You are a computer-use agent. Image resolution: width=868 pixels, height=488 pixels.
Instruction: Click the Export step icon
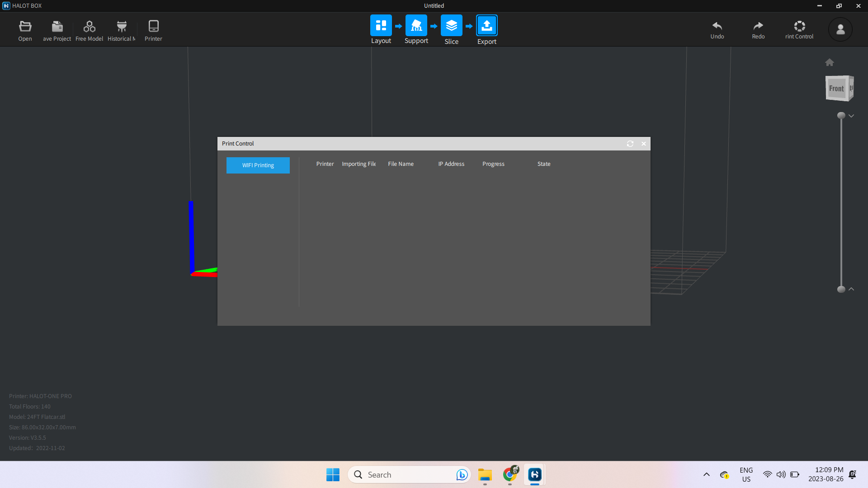[x=486, y=26]
